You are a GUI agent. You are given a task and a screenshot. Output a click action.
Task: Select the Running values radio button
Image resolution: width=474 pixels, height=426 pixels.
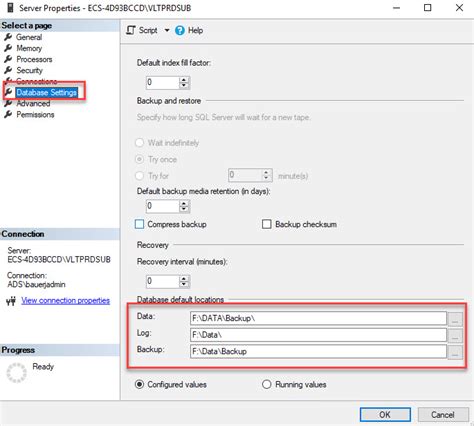267,384
